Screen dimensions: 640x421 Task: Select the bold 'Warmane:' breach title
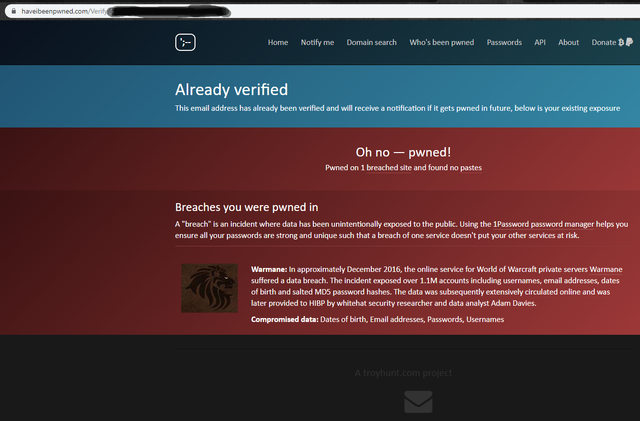click(x=269, y=270)
